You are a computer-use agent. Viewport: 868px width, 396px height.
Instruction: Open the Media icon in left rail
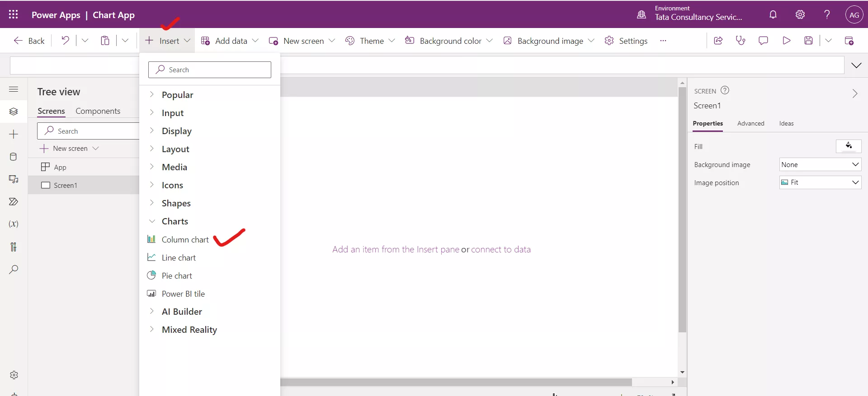[x=14, y=179]
